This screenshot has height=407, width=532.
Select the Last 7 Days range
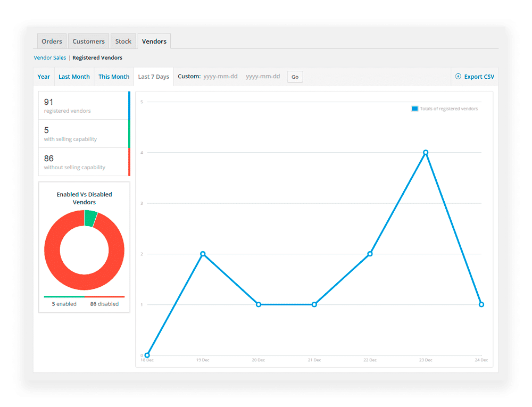[153, 77]
